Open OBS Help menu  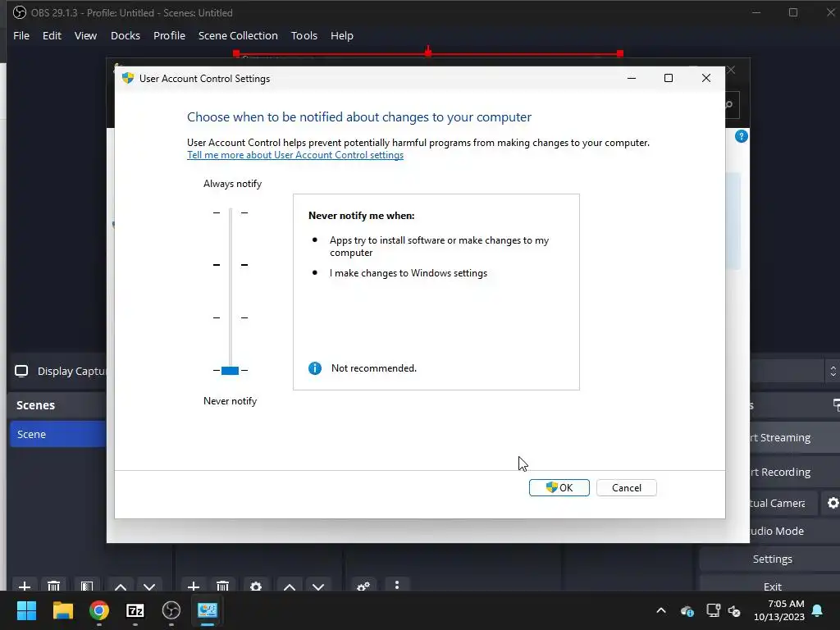click(x=342, y=35)
